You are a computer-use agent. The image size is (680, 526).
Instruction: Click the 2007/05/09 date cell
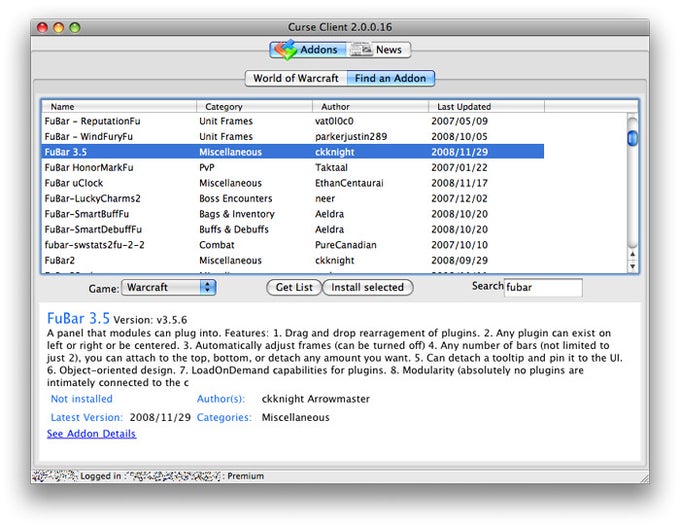click(x=459, y=121)
